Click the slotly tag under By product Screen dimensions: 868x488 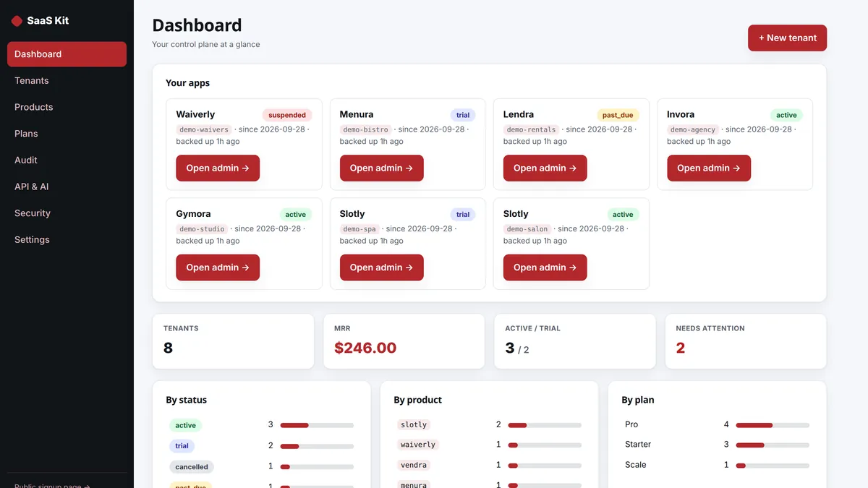pyautogui.click(x=414, y=425)
